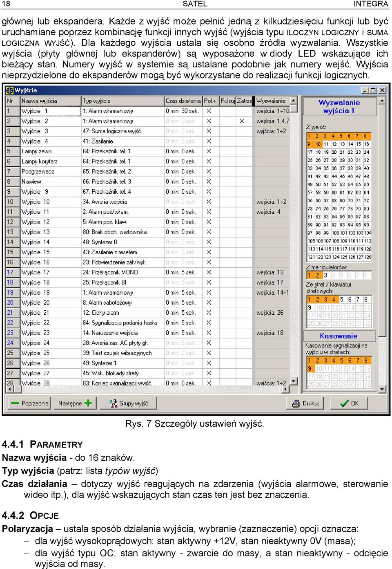The height and width of the screenshot is (569, 392).
Task: Select row number 24 in Nr column
Action: pyautogui.click(x=13, y=343)
